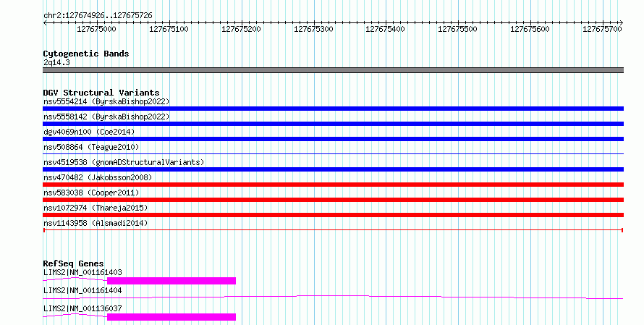The height and width of the screenshot is (325, 644).
Task: Open variant nsv1072974 (Thareja2015) label
Action: 96,208
